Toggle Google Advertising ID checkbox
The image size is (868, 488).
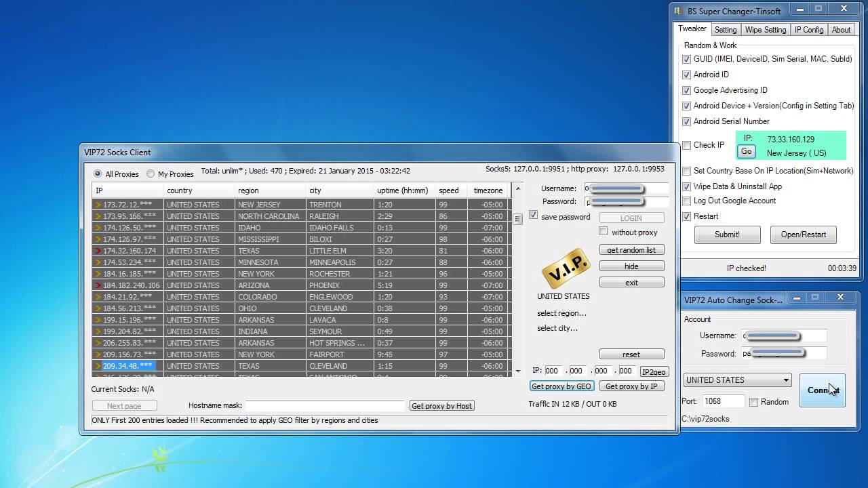pyautogui.click(x=687, y=90)
